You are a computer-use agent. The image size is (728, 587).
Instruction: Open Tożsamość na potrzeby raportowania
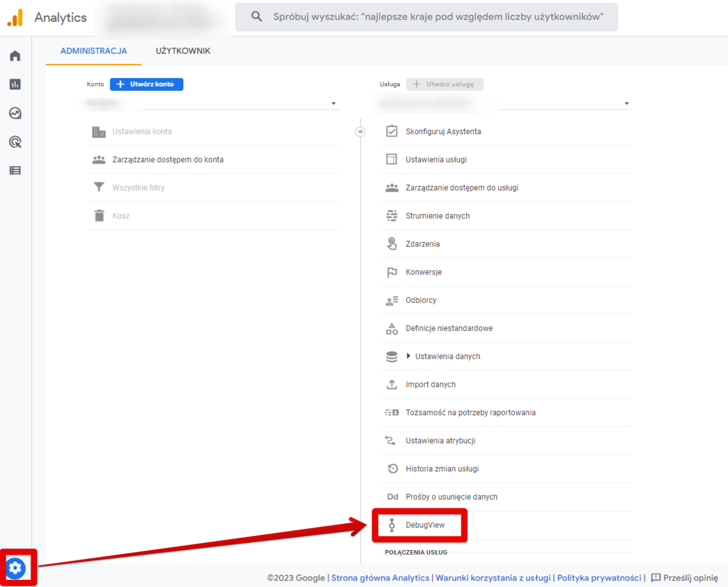pyautogui.click(x=506, y=413)
